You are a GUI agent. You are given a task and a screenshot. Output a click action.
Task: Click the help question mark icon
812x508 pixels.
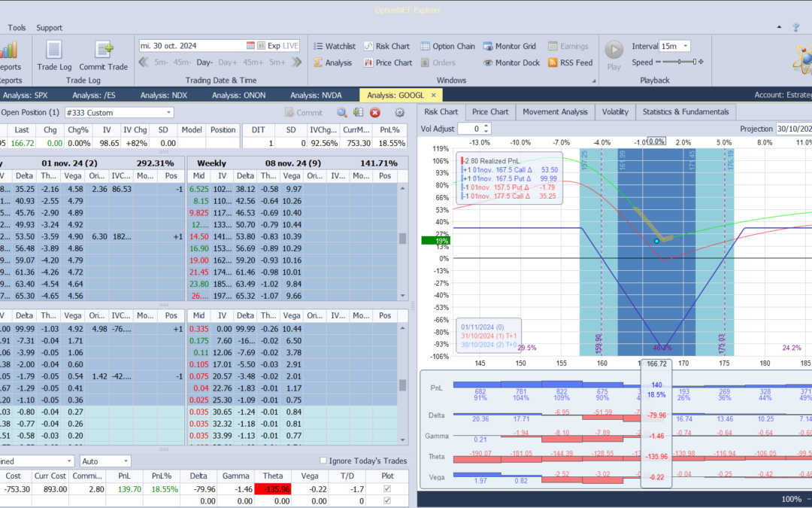pos(796,28)
